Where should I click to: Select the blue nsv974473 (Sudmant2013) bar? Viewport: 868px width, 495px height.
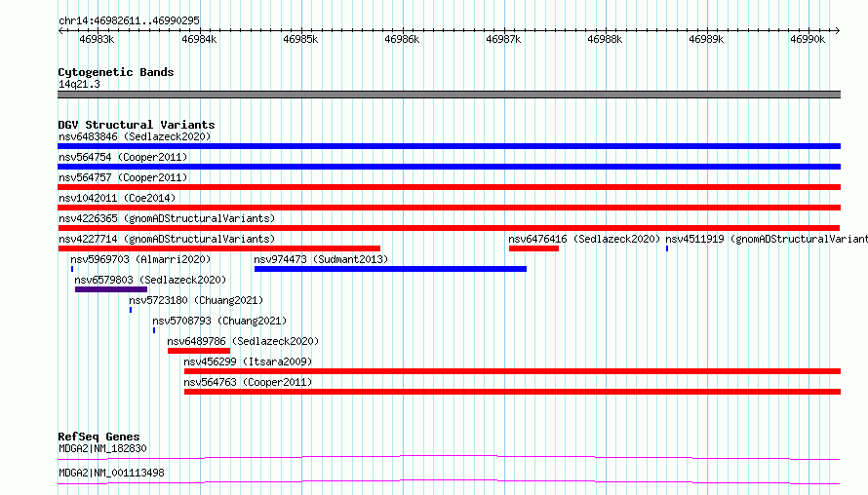click(390, 269)
